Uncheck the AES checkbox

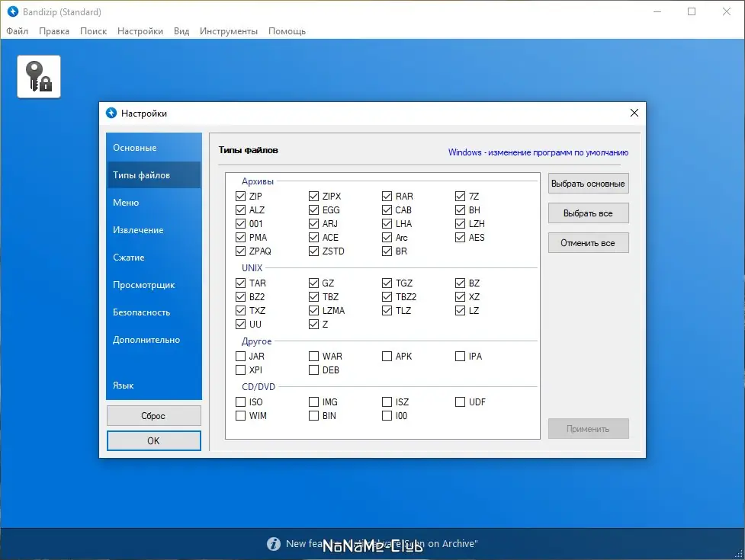click(x=460, y=237)
